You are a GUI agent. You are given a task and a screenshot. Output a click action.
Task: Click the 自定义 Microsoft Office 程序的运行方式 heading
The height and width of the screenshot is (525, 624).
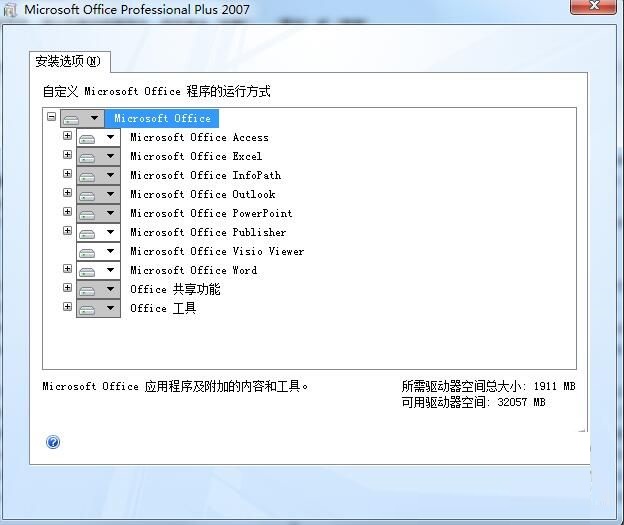[x=156, y=92]
